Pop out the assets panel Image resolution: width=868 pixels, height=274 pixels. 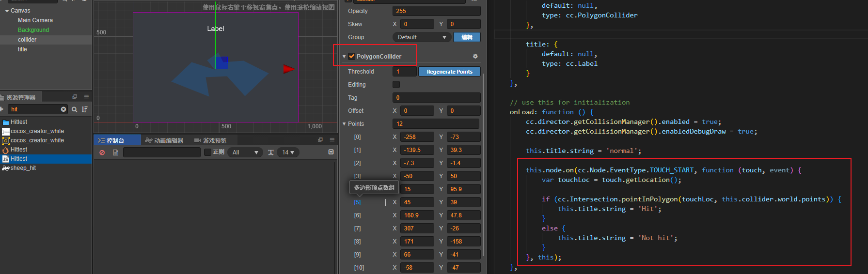[x=75, y=97]
